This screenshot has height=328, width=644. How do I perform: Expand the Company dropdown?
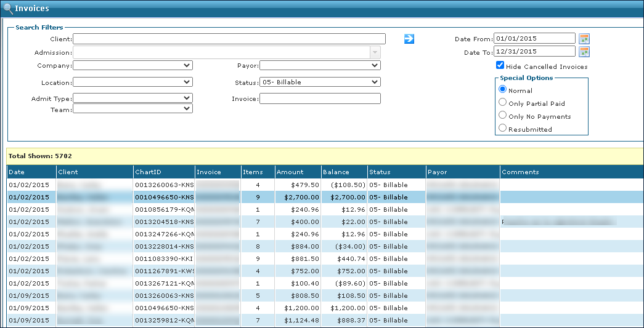coord(132,65)
